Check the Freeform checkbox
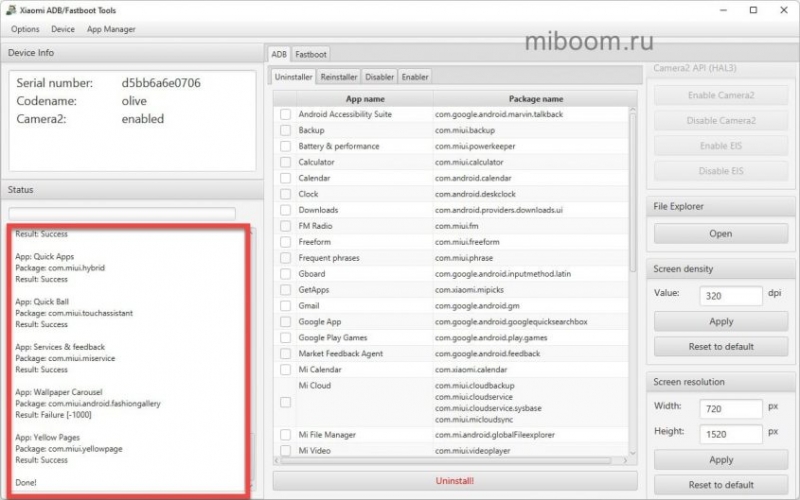The width and height of the screenshot is (800, 500). [x=286, y=242]
